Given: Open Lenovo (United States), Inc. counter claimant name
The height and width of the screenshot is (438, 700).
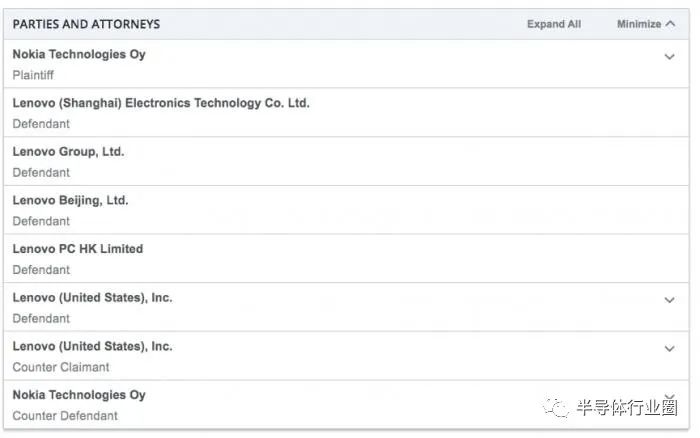Looking at the screenshot, I should (x=92, y=346).
